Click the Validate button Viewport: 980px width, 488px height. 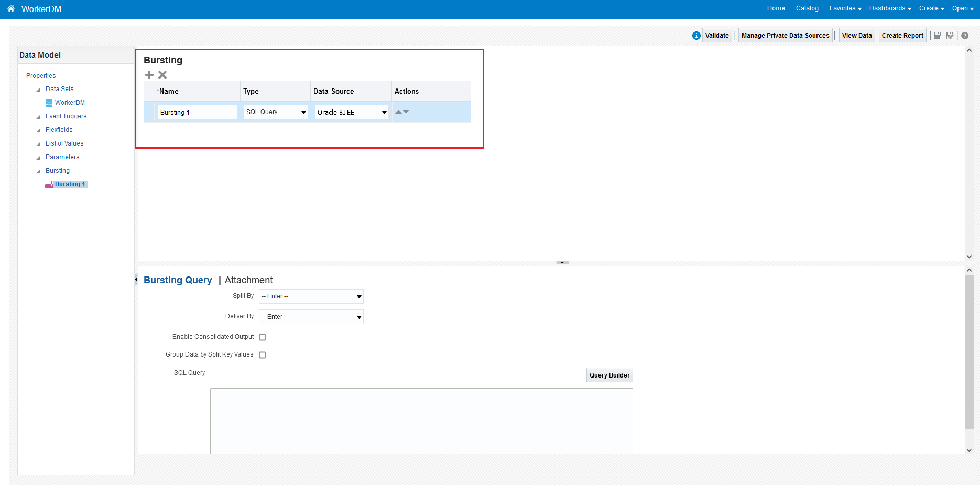pos(716,35)
